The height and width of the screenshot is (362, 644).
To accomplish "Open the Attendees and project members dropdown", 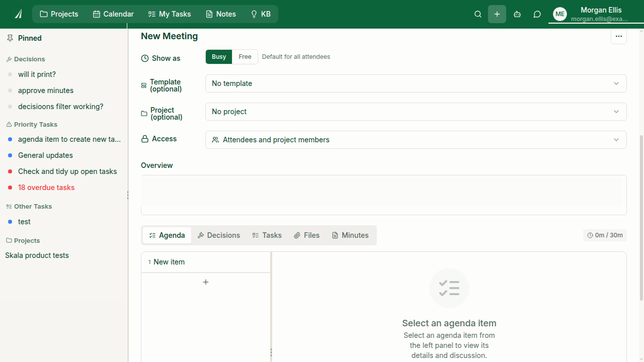I will pyautogui.click(x=416, y=140).
